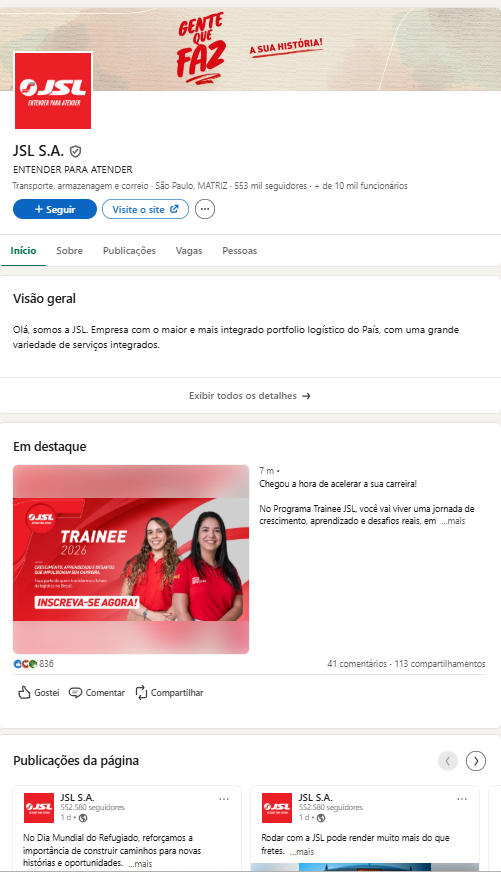Screen dimensions: 501x872
Task: Expand Rodar com a JSL post with …mais
Action: point(302,851)
